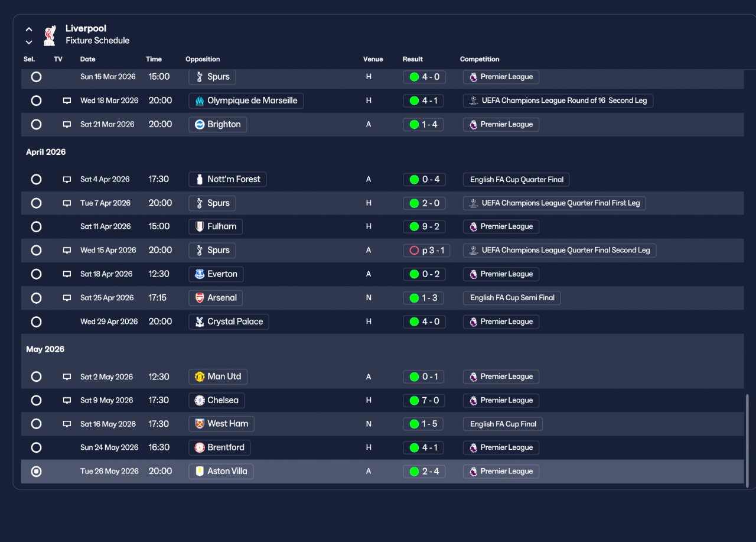Screen dimensions: 756x542
Task: Open the 7 - 0 Chelsea result
Action: (423, 400)
